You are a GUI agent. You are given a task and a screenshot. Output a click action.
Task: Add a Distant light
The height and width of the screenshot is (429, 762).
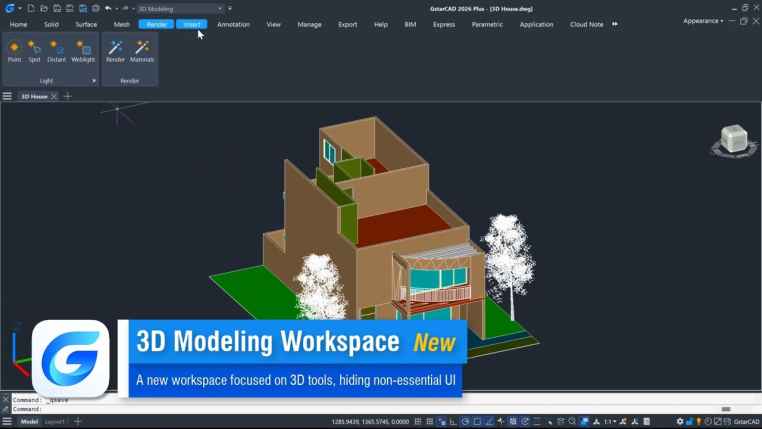pyautogui.click(x=56, y=51)
